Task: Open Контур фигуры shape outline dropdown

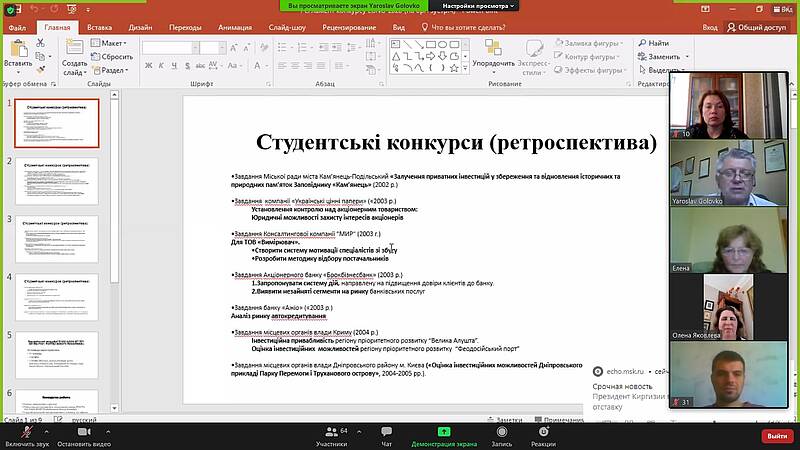Action: (587, 57)
